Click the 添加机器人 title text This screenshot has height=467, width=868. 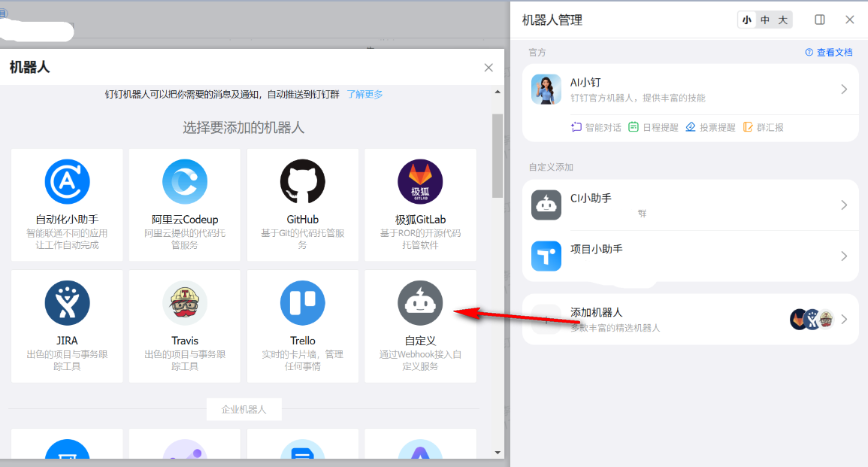[x=596, y=312]
